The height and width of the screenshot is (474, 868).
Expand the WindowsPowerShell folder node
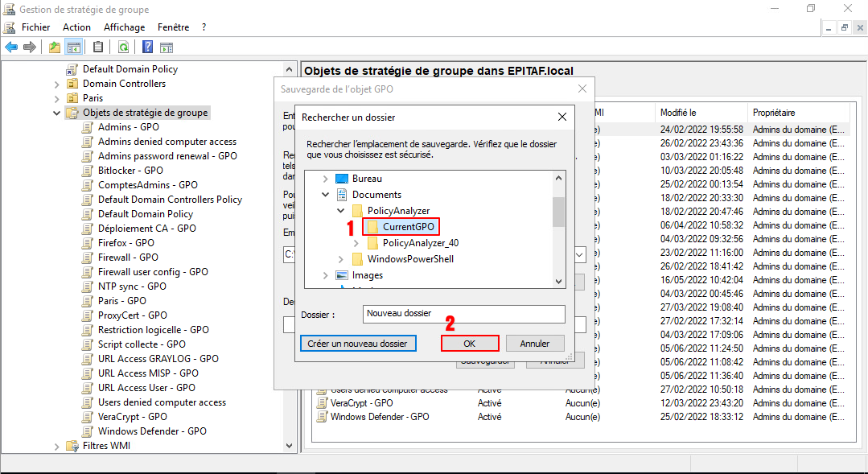point(340,259)
